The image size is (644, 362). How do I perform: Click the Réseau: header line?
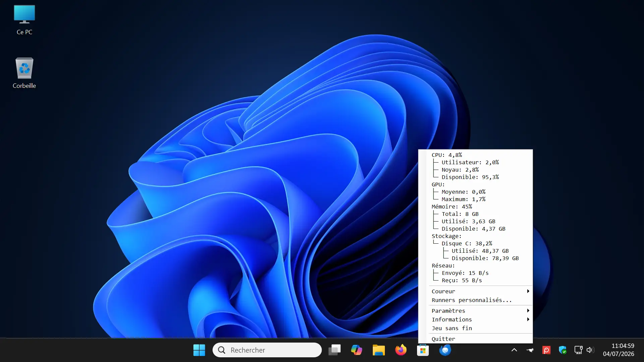coord(443,265)
